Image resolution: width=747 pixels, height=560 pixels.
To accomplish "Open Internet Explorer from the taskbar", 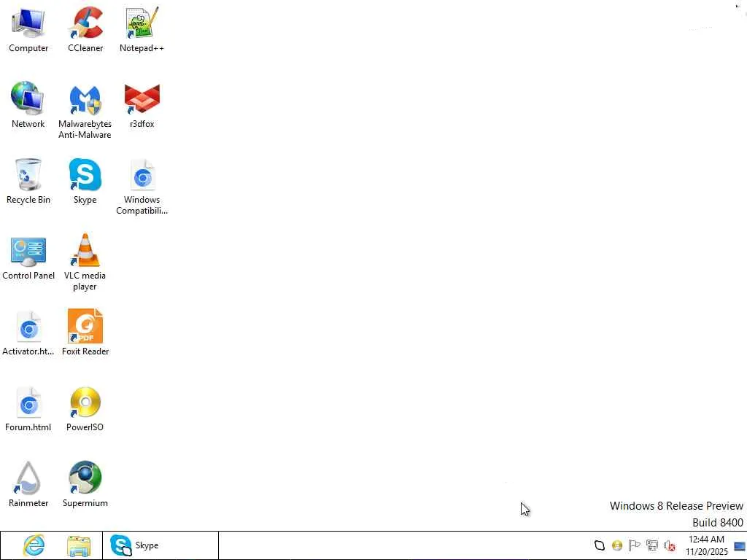I will pyautogui.click(x=34, y=545).
